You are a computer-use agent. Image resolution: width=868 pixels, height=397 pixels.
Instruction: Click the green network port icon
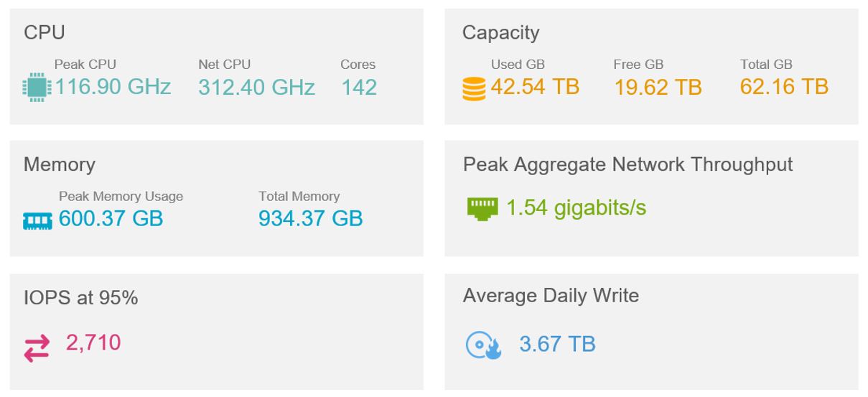[x=482, y=209]
